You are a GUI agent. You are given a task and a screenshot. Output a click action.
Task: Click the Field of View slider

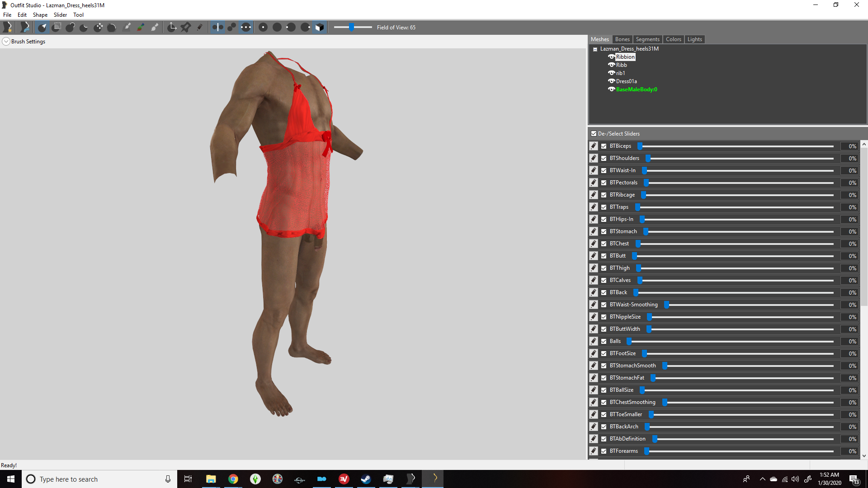point(353,28)
